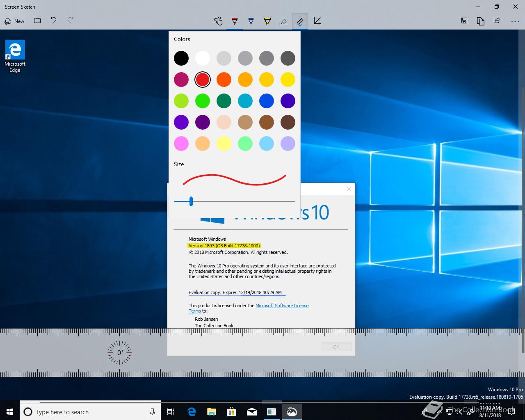Click 'Version 1803 (OS Build 17738.1000)' text
The width and height of the screenshot is (525, 420).
click(x=224, y=246)
